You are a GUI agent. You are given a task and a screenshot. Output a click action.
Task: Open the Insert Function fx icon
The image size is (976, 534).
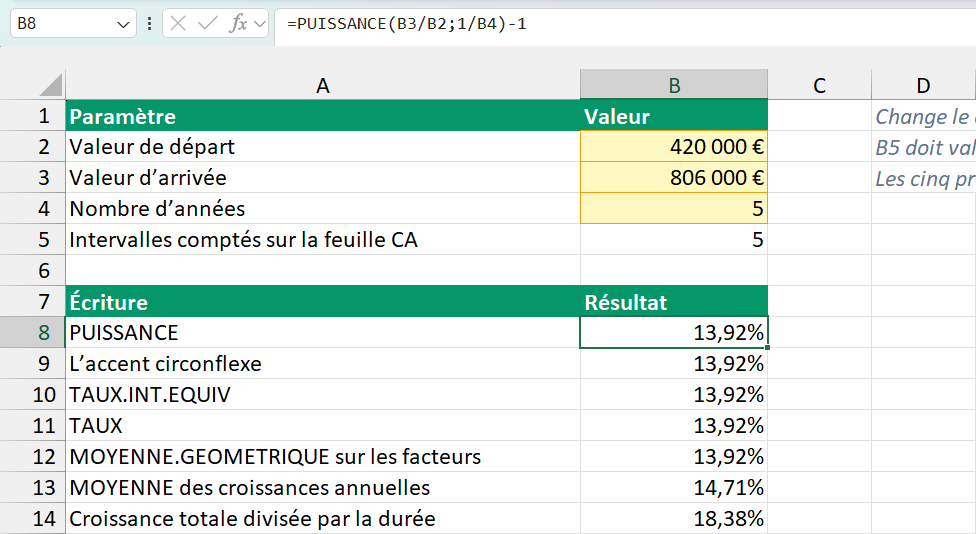pos(238,24)
